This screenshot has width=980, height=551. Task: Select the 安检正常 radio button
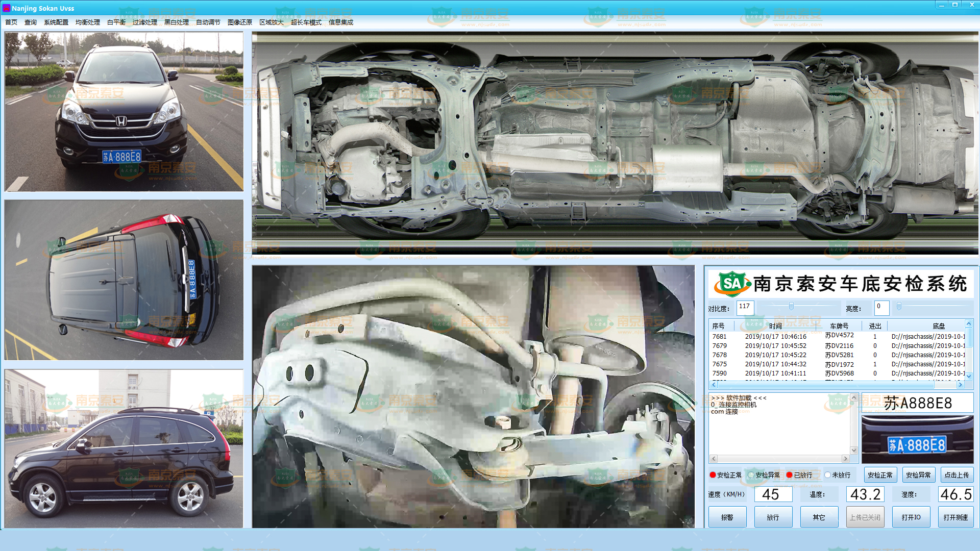(713, 475)
